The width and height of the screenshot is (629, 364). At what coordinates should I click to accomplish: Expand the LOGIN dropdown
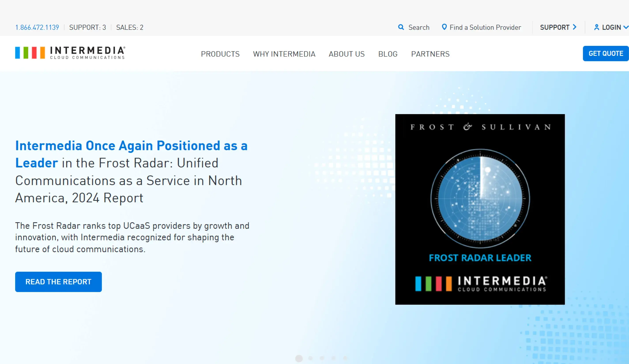pos(611,27)
